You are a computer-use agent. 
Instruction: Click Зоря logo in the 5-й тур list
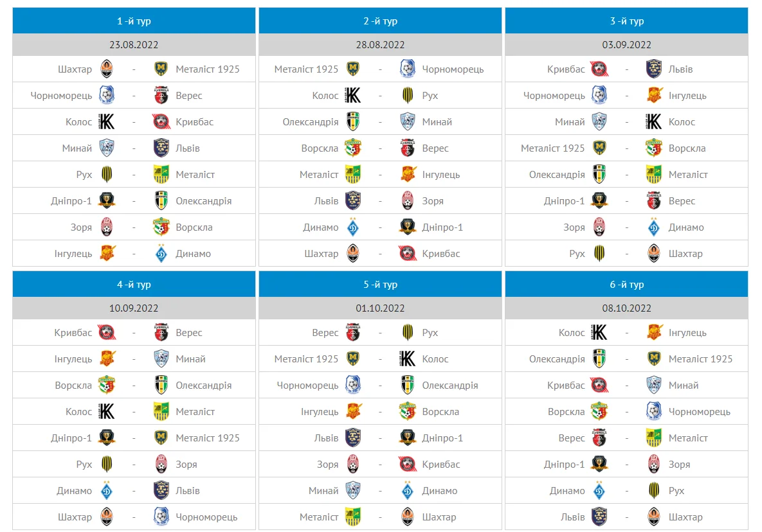353,464
